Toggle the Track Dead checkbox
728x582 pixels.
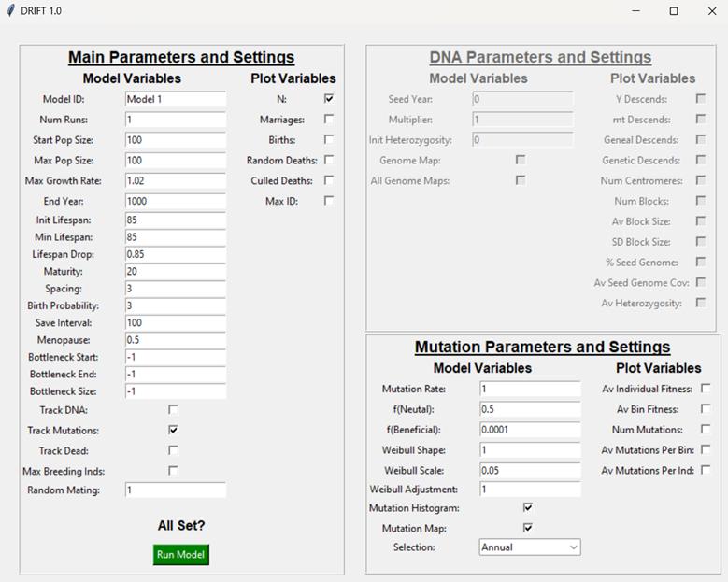pos(173,450)
